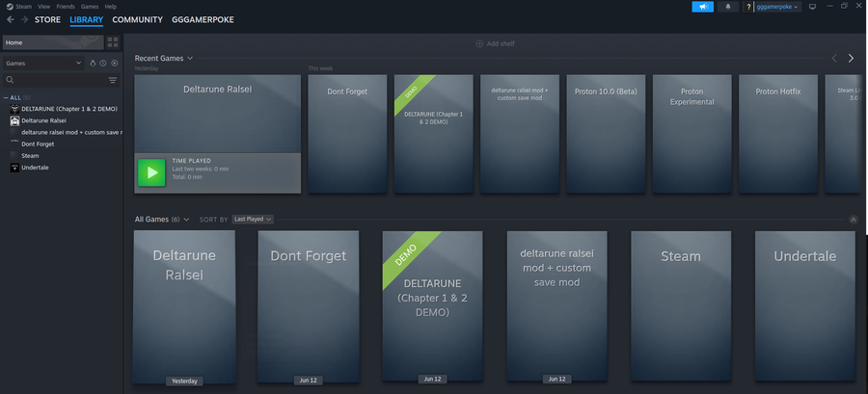
Task: Open the Friends menu
Action: 66,7
